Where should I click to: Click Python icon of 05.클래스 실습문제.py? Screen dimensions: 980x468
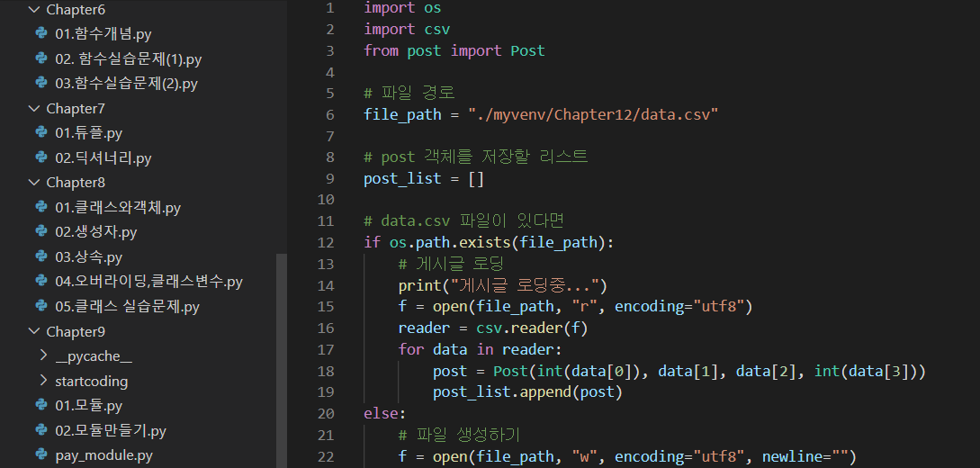point(42,306)
